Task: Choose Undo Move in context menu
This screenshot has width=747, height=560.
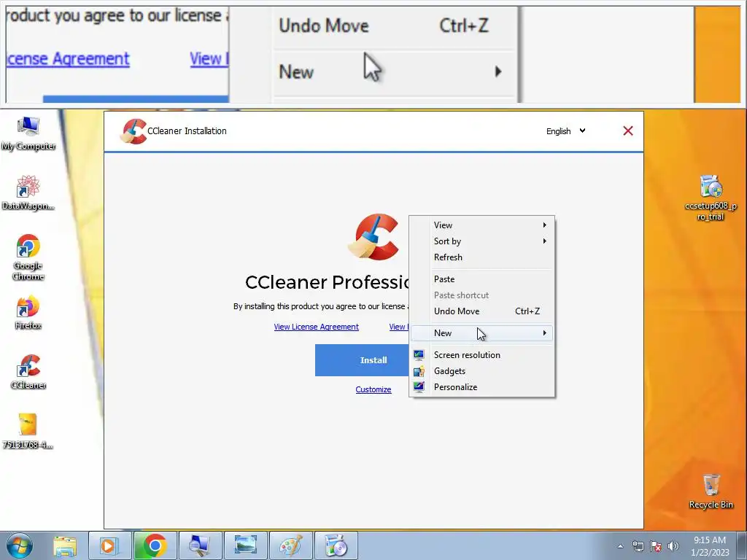Action: tap(481, 311)
